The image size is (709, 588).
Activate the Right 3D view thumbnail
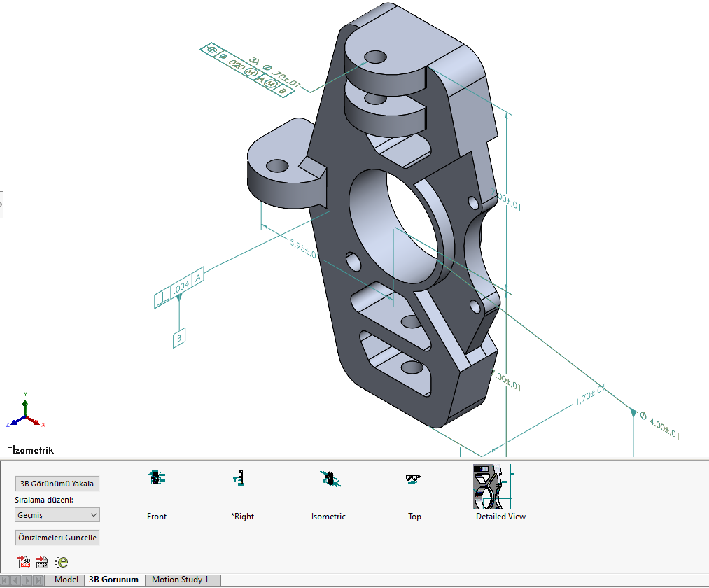242,479
